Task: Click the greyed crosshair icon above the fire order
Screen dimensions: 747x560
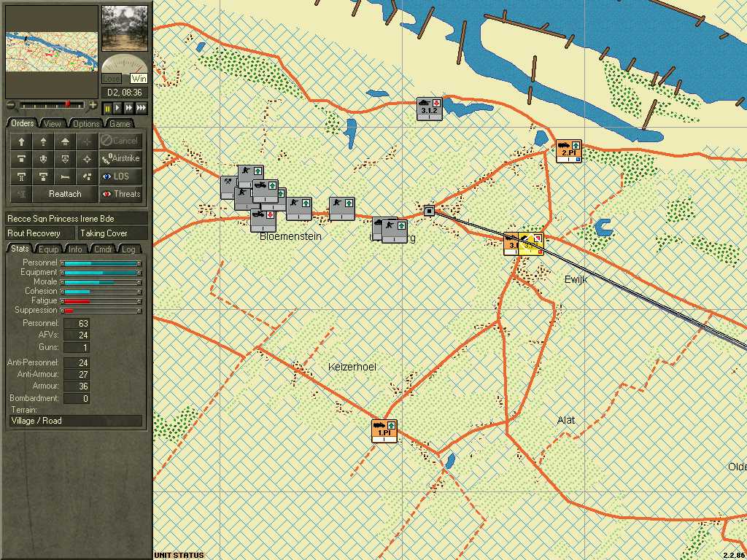Action: [x=87, y=141]
